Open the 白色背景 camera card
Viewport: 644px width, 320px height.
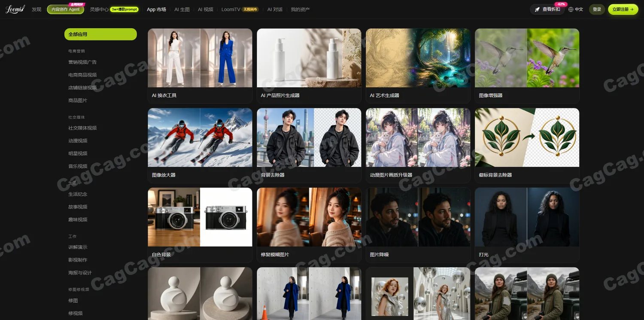click(200, 225)
